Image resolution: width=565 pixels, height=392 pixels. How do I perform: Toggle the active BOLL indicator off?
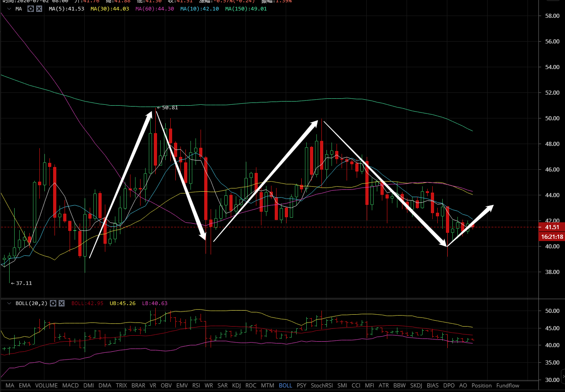click(285, 386)
